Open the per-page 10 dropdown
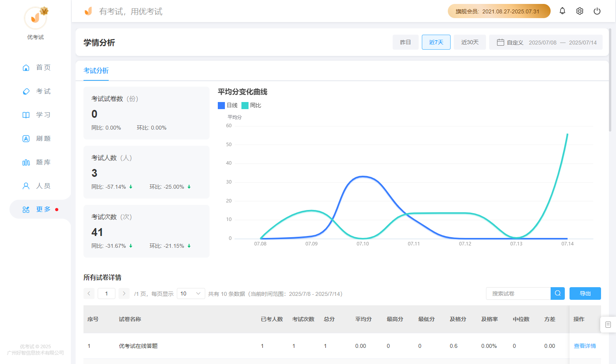Image resolution: width=616 pixels, height=364 pixels. pyautogui.click(x=191, y=293)
